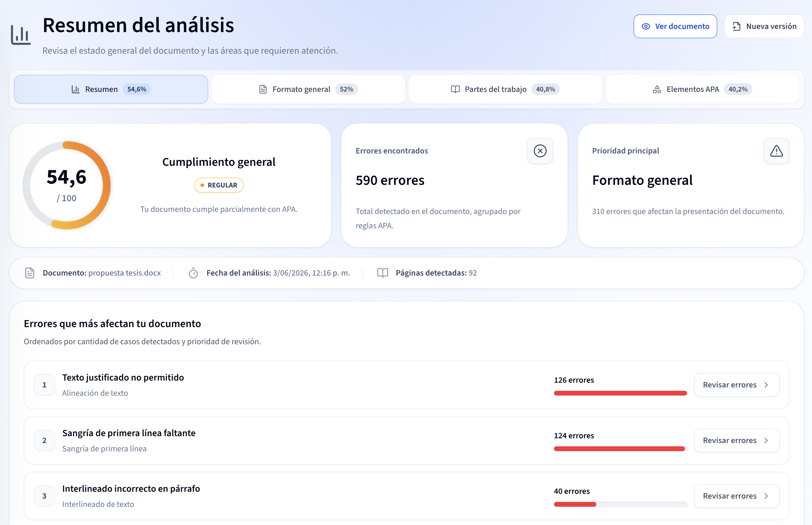Click the circled X icon in Errores encontrados card
812x525 pixels.
click(540, 151)
